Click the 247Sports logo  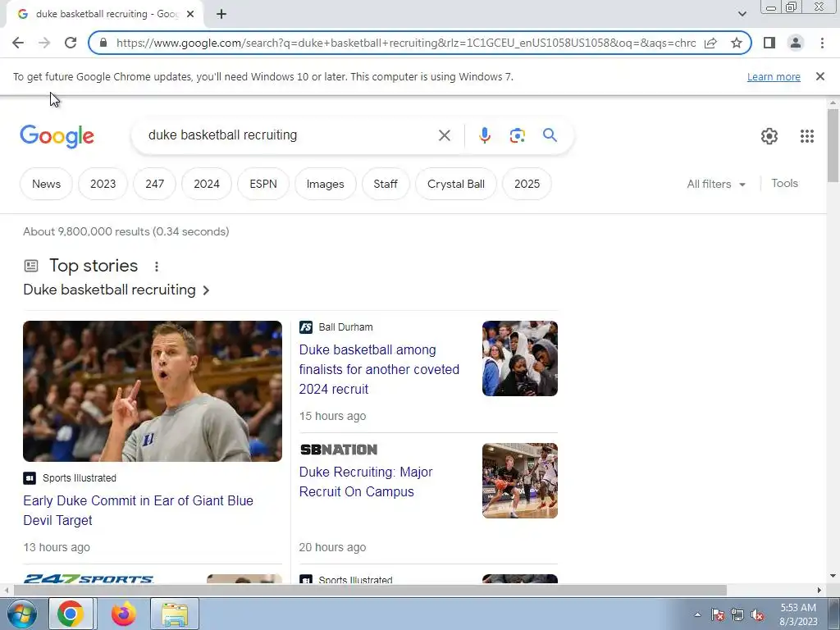[89, 578]
